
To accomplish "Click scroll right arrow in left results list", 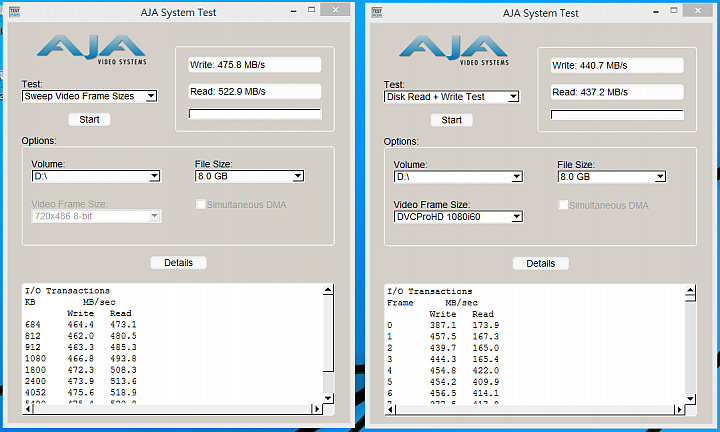I will (316, 408).
